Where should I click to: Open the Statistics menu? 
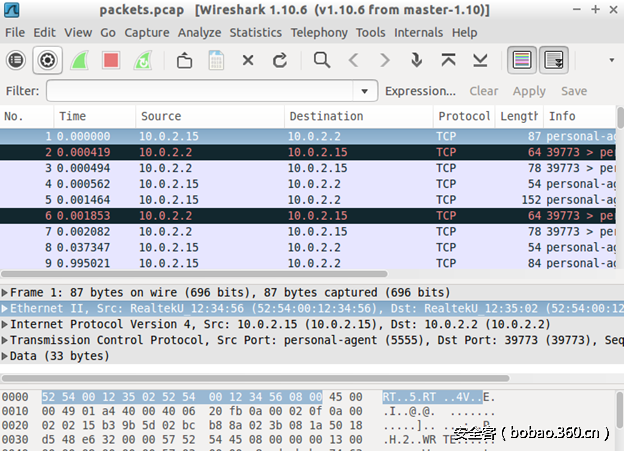[255, 32]
